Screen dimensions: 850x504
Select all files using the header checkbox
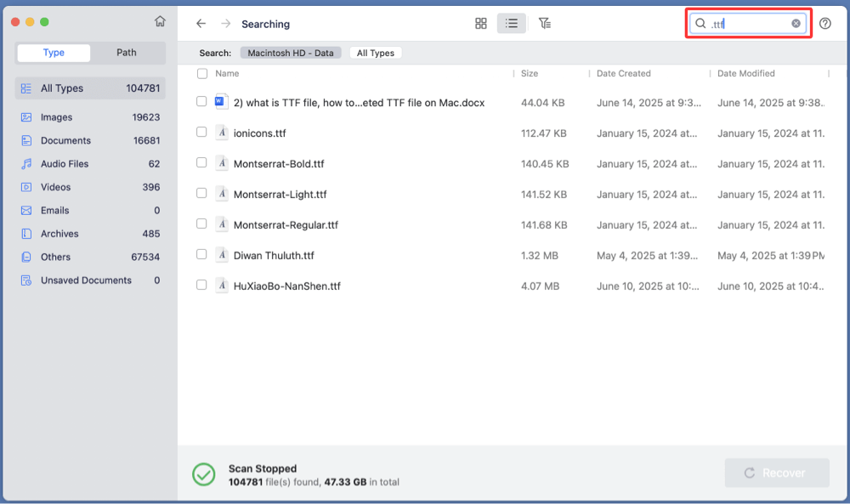tap(201, 73)
